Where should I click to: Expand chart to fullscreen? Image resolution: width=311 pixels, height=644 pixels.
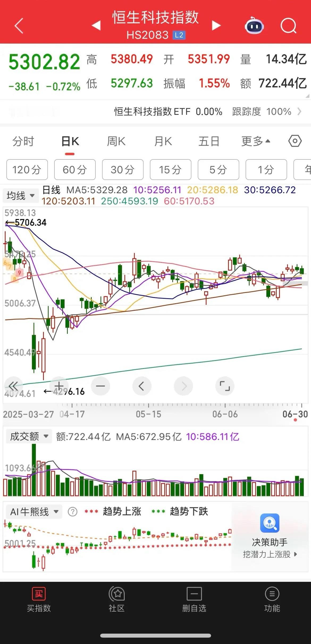225,386
